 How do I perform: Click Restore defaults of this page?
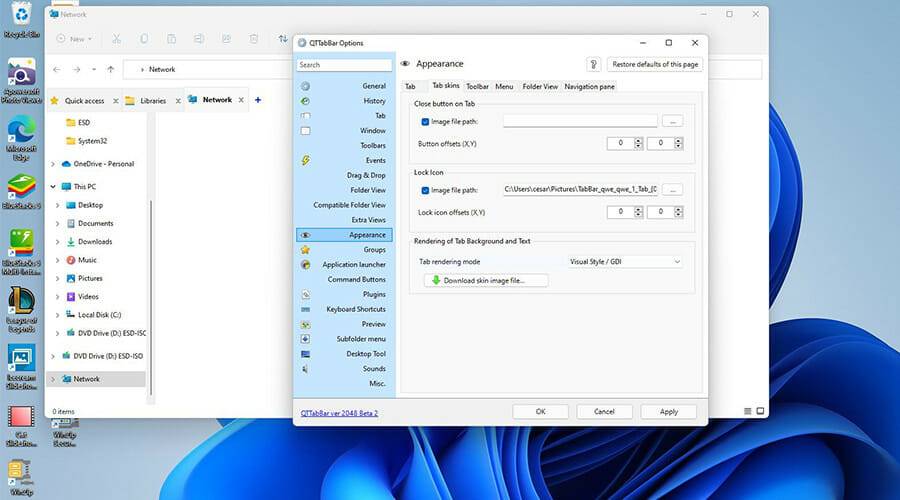(x=655, y=64)
